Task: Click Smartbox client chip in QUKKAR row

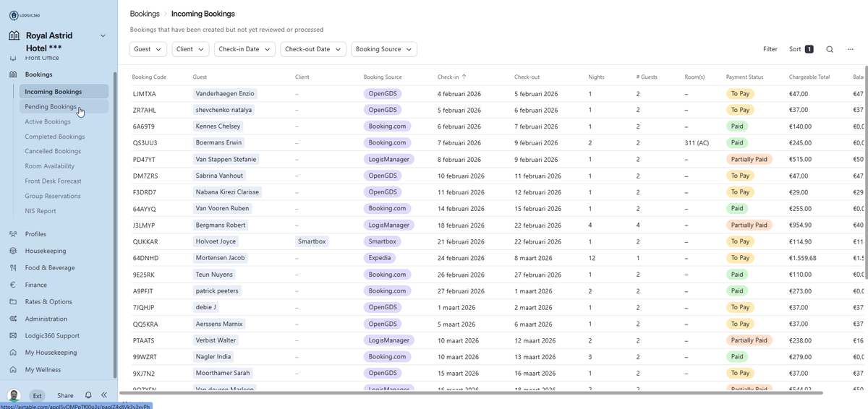Action: click(x=312, y=241)
